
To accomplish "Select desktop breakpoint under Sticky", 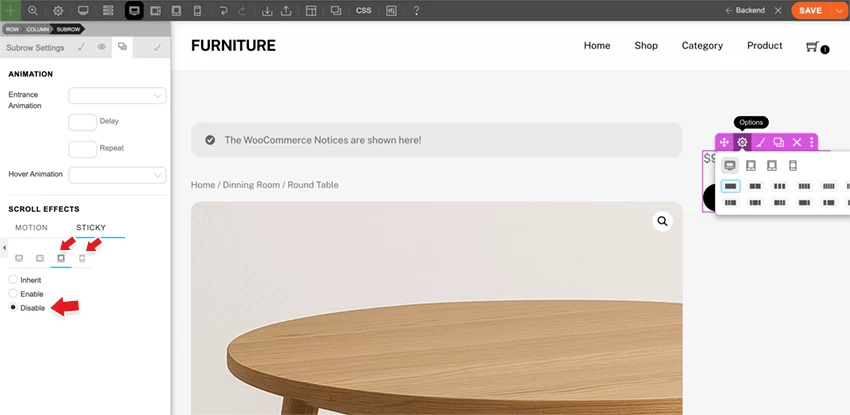I will (19, 258).
